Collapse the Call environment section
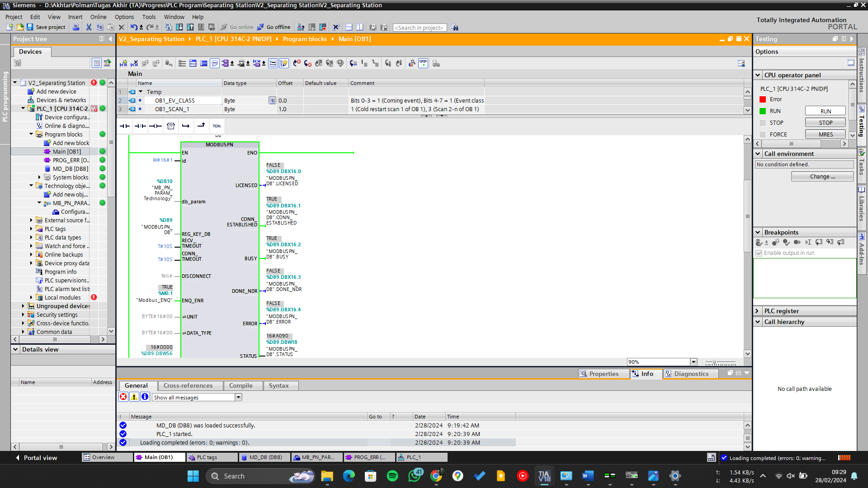Screen dimensions: 868x488 coord(758,154)
